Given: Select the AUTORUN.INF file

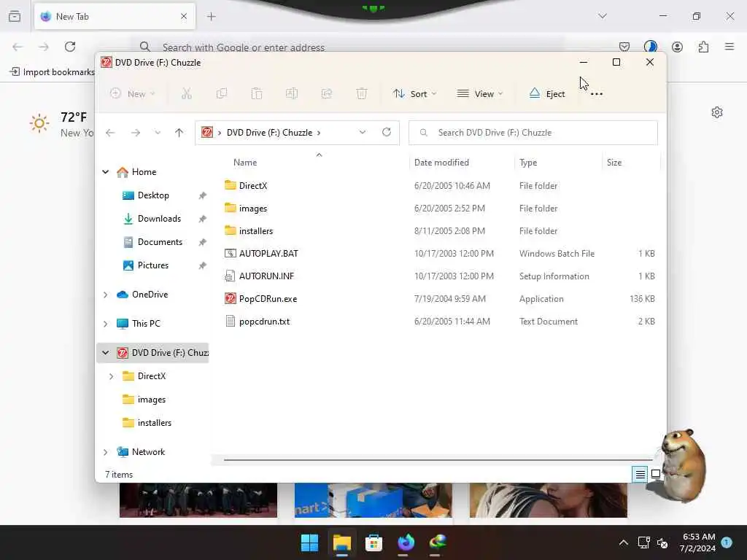Looking at the screenshot, I should click(266, 276).
